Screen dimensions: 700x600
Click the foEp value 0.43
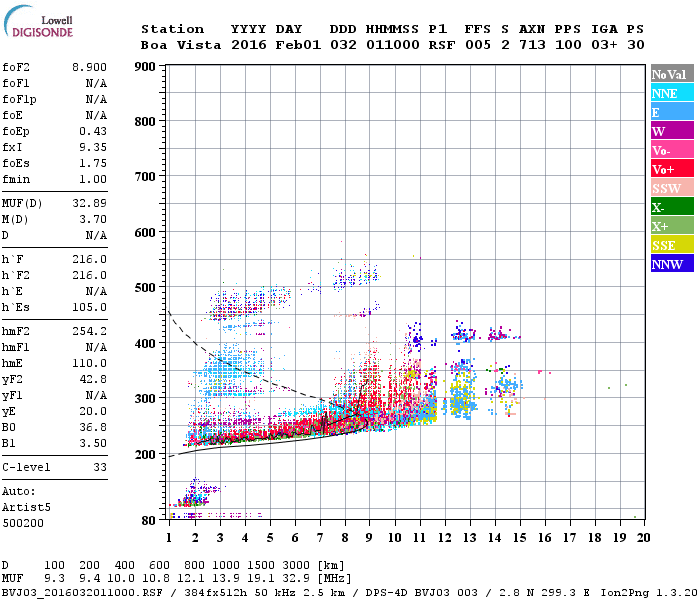(x=93, y=131)
